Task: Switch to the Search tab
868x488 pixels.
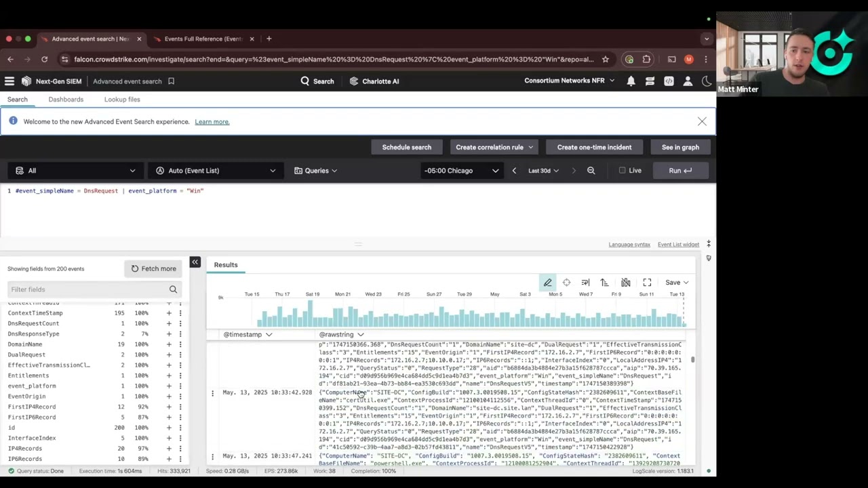Action: (x=18, y=100)
